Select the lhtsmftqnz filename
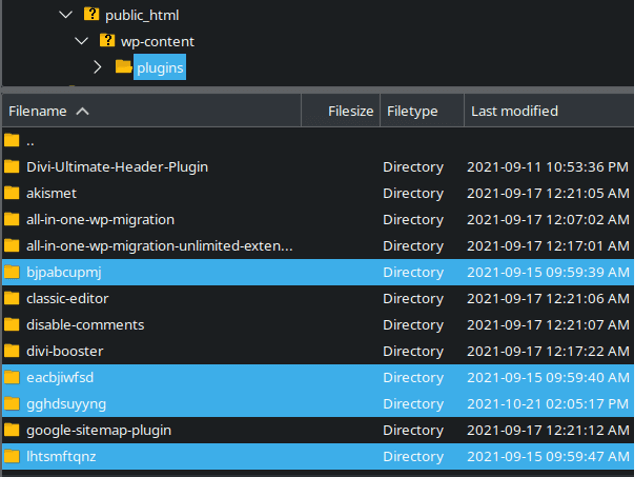 (x=61, y=457)
